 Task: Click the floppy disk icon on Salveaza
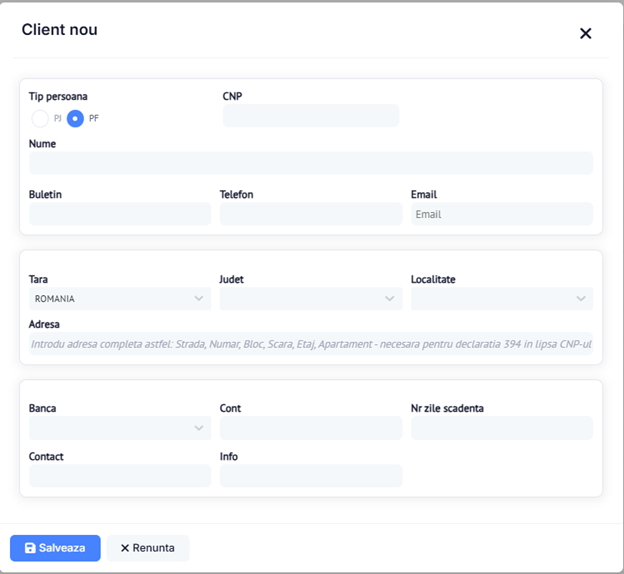(x=30, y=548)
